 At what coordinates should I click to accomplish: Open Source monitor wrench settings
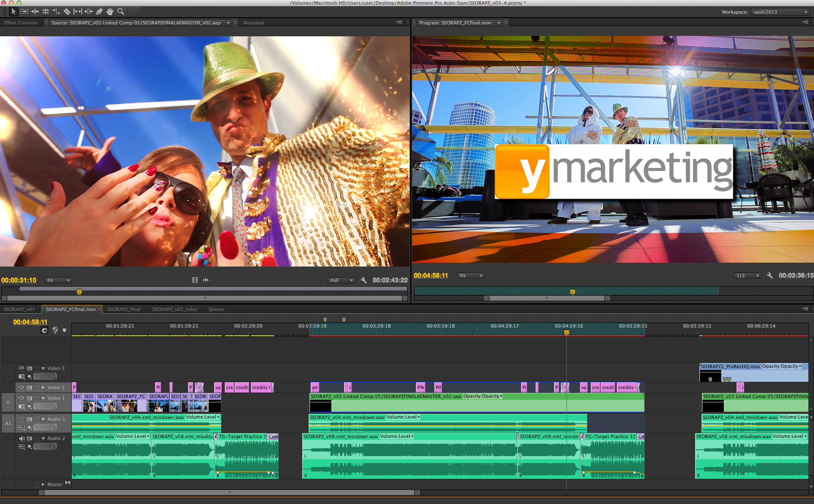click(364, 280)
